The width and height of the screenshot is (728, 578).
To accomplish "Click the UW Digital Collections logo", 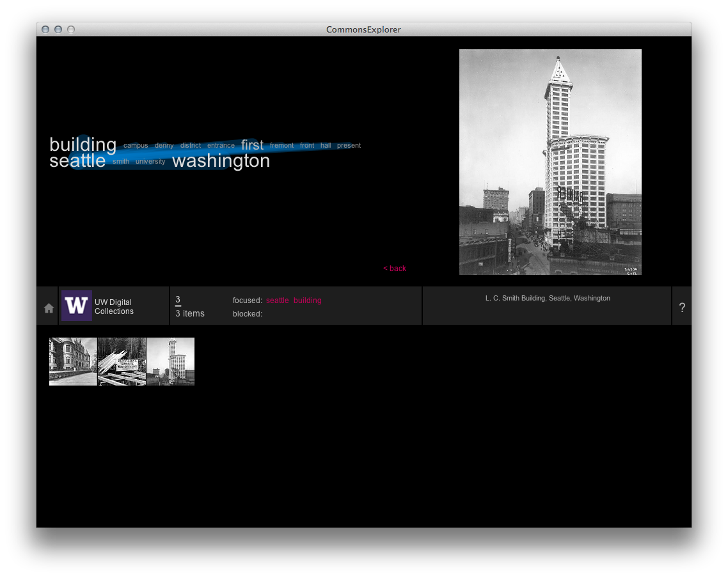I will pyautogui.click(x=77, y=306).
